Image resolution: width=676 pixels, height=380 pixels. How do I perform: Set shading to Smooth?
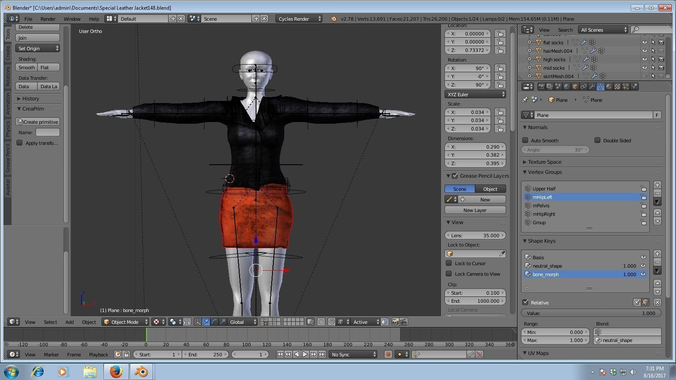[x=26, y=67]
